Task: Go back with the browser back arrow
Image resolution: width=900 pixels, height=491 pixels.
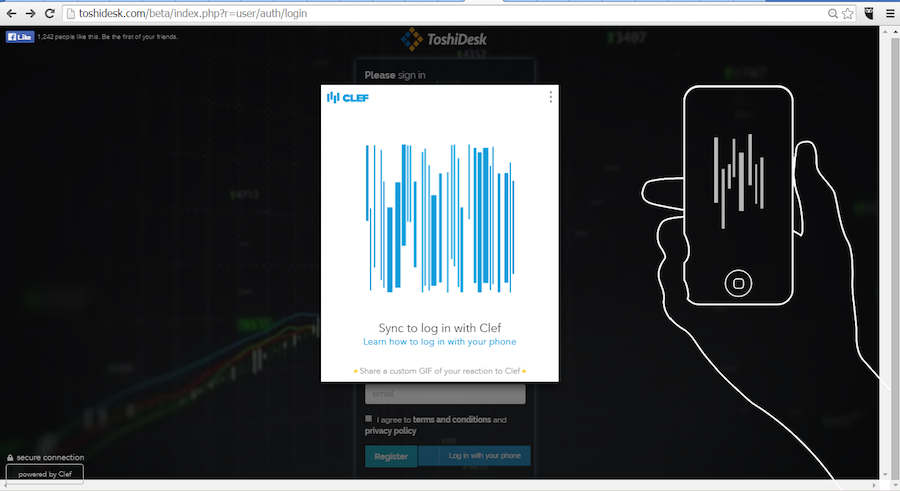Action: pyautogui.click(x=11, y=13)
